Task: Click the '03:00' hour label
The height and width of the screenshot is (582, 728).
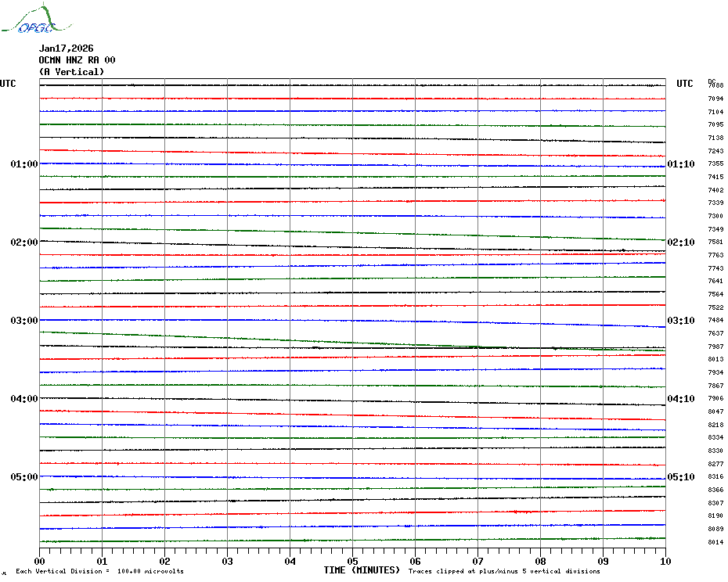Action: (24, 320)
